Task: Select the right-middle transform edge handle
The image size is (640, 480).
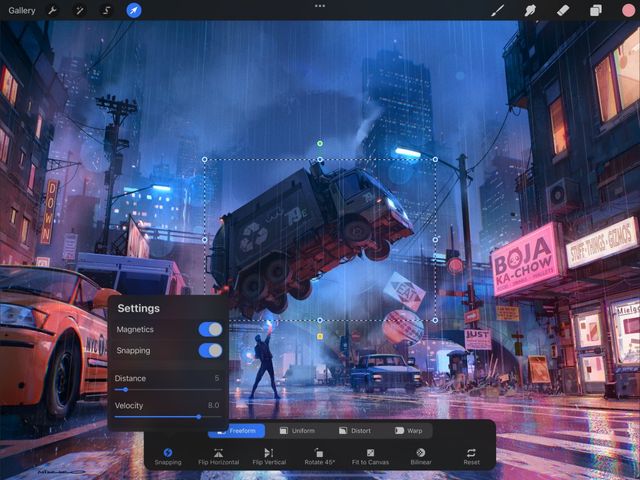Action: [436, 240]
